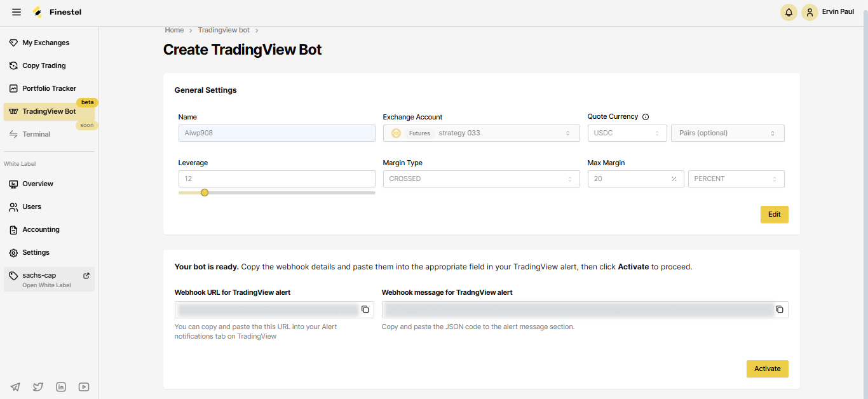Open Portfolio Tracker from sidebar
The width and height of the screenshot is (868, 399).
click(x=49, y=88)
